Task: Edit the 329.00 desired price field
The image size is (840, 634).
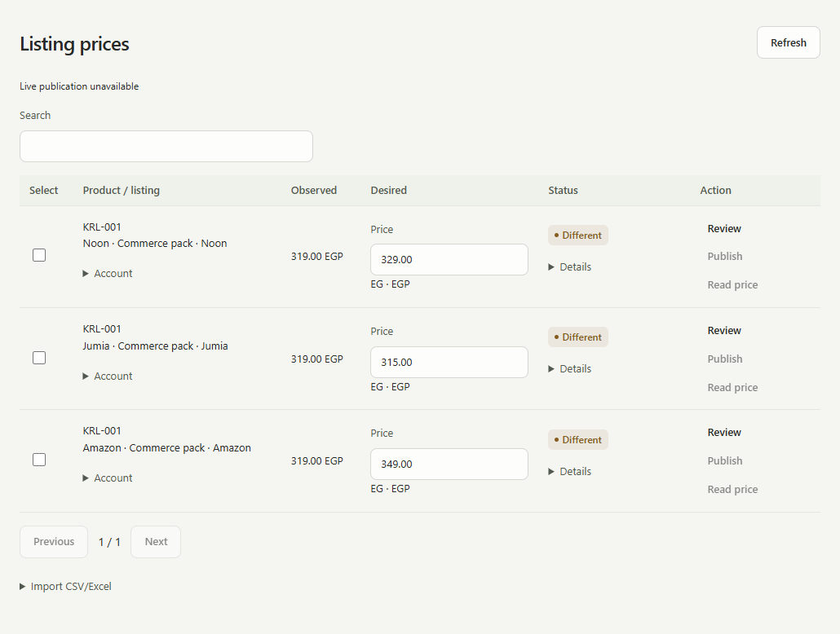Action: coord(449,260)
